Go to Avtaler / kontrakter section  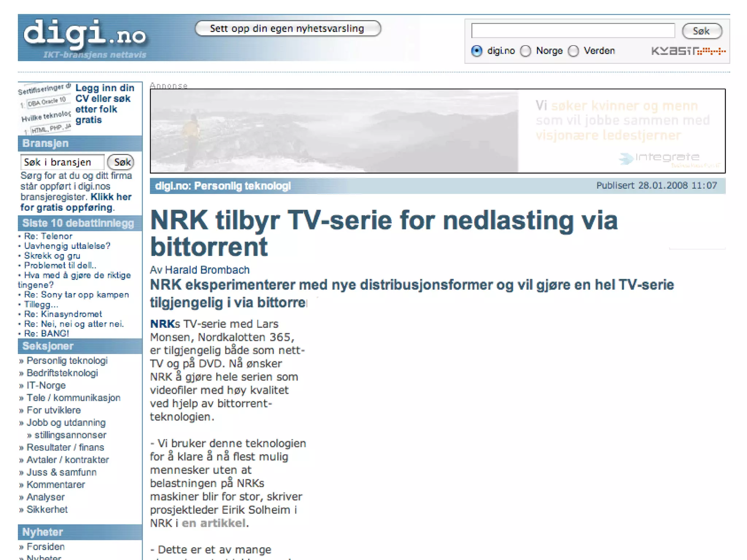tap(68, 460)
